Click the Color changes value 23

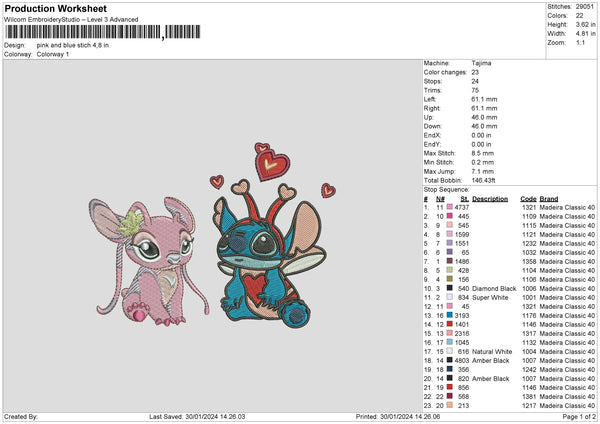click(x=475, y=72)
